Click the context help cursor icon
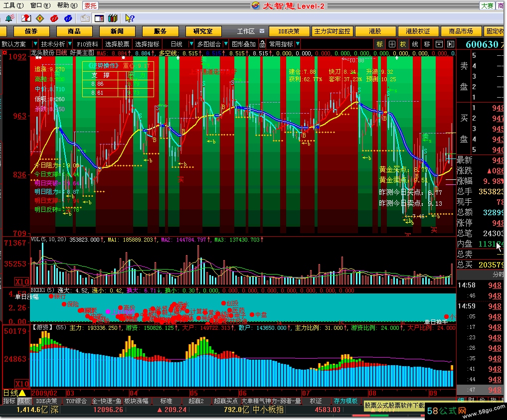The height and width of the screenshot is (420, 507). pos(130,18)
